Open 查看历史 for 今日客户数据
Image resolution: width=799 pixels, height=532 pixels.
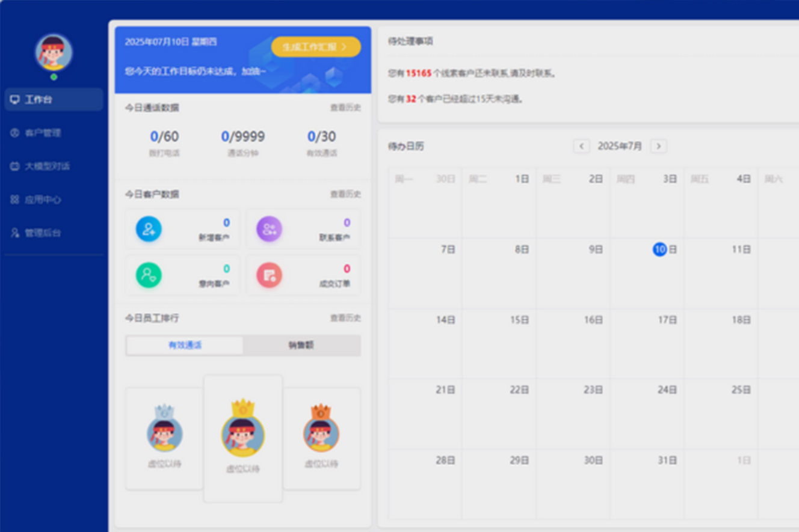345,194
